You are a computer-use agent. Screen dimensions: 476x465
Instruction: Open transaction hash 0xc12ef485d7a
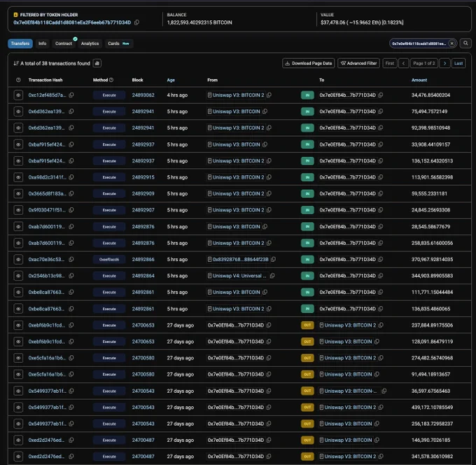(x=47, y=95)
